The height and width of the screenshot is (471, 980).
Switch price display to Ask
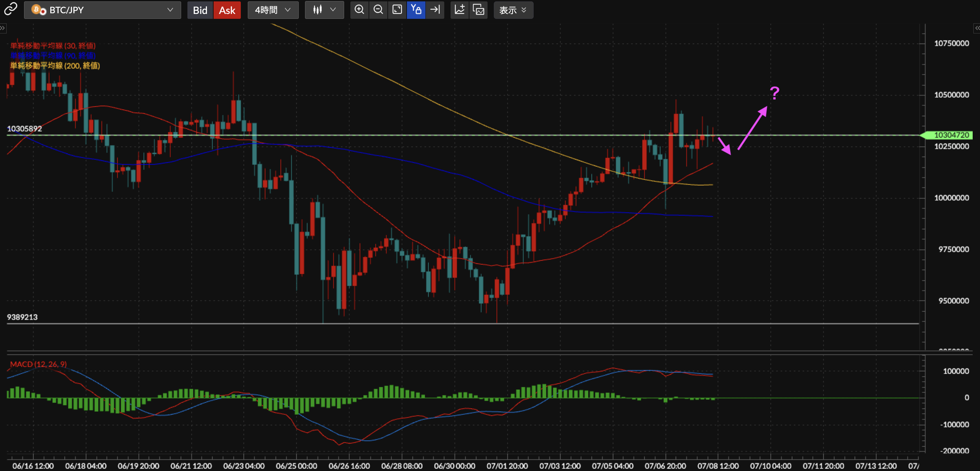pyautogui.click(x=227, y=10)
